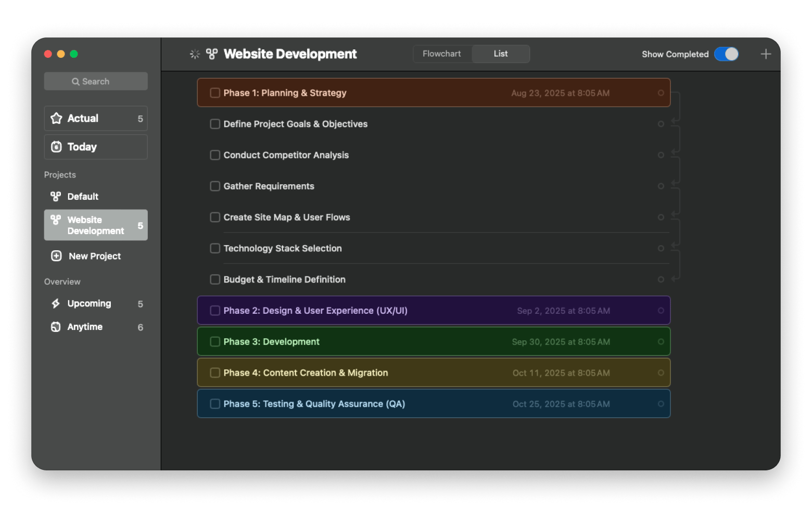Select Website Development project in sidebar
The image size is (812, 512).
pyautogui.click(x=96, y=225)
